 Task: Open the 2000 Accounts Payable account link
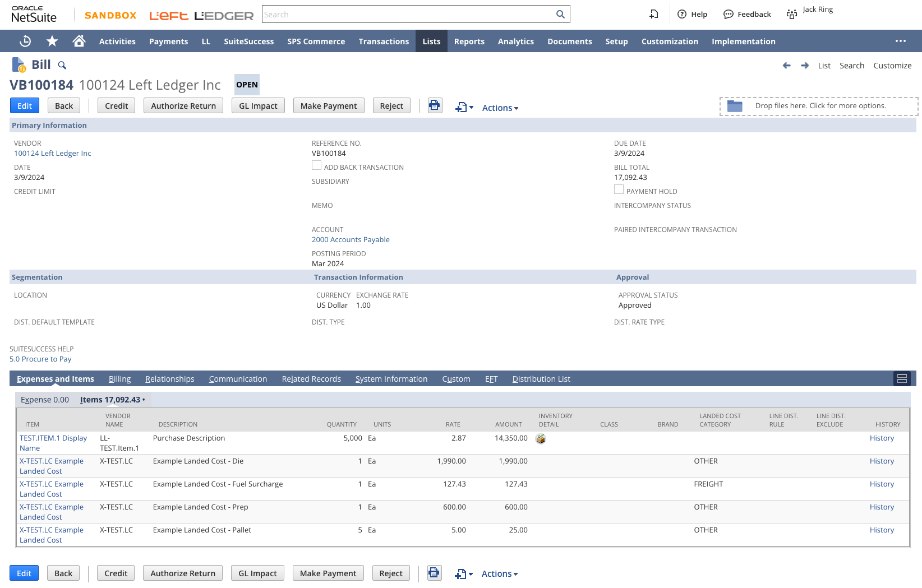[x=351, y=239]
